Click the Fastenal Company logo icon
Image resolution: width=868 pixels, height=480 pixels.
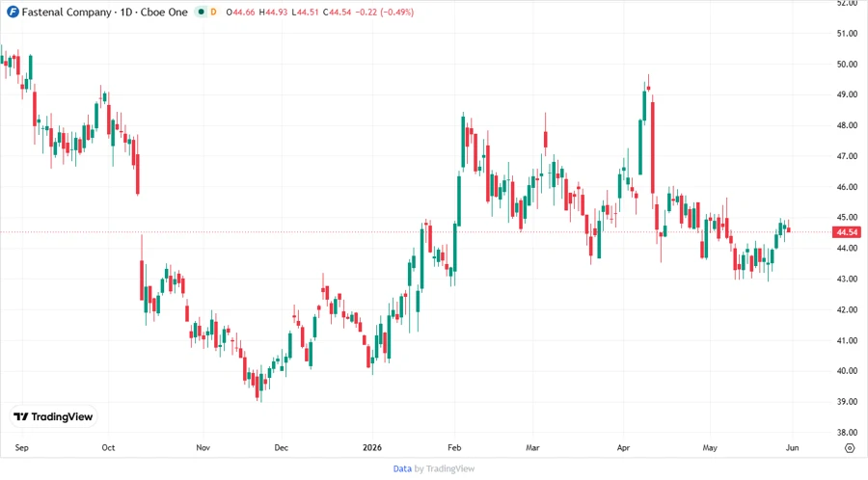[13, 12]
